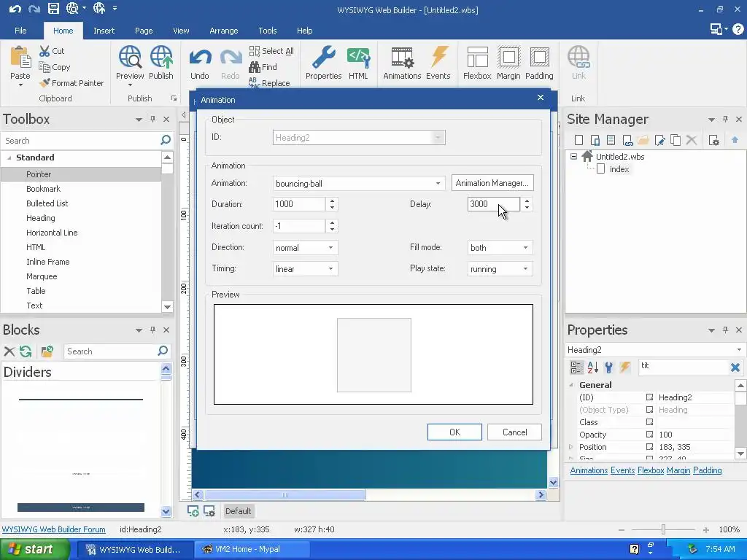Screen dimensions: 747x560
Task: Click the clone page icon in Site Manager
Action: 676,140
